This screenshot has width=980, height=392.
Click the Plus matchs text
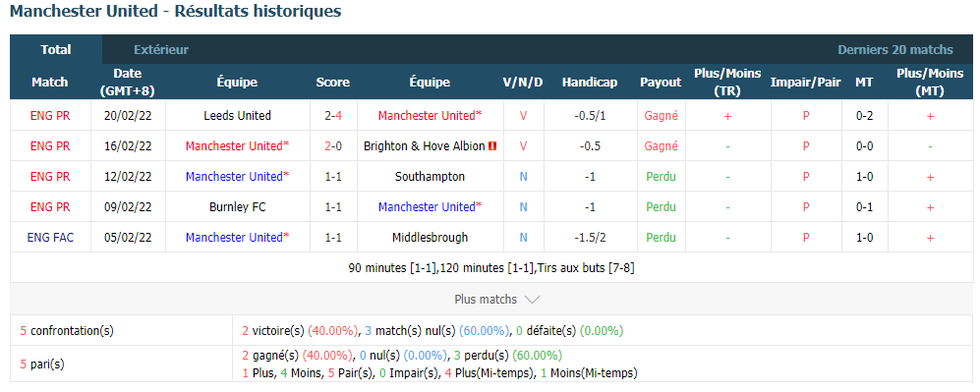[x=486, y=300]
